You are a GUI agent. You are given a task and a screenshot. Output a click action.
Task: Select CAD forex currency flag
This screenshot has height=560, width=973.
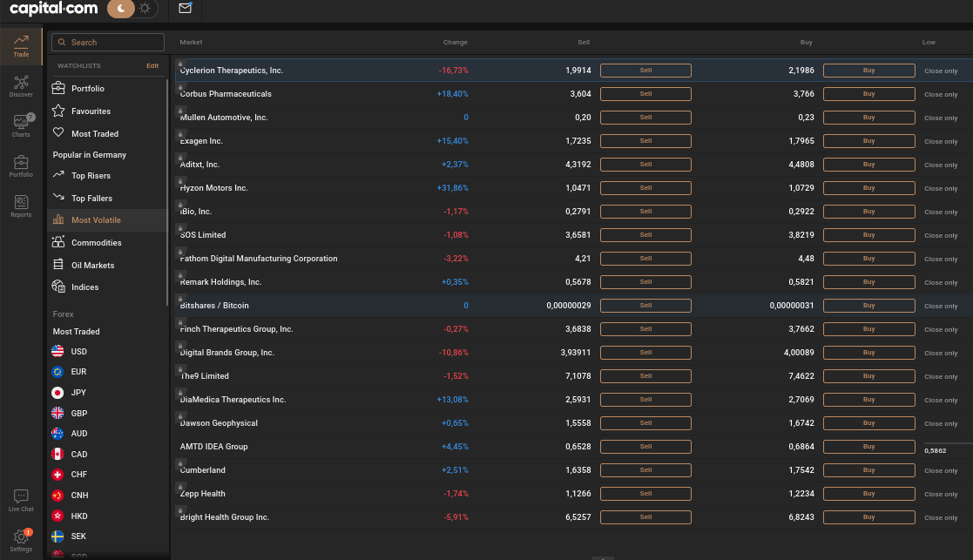point(57,454)
